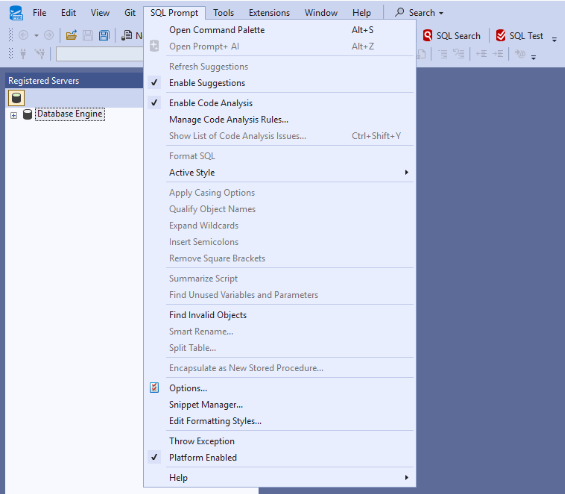Open toolbar overflow options after SQL Test

(x=554, y=39)
